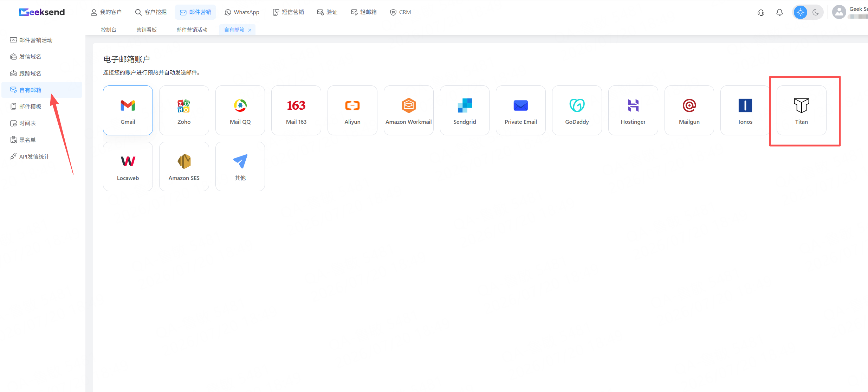Switch to 营销看板 tab
The height and width of the screenshot is (392, 868).
[147, 30]
